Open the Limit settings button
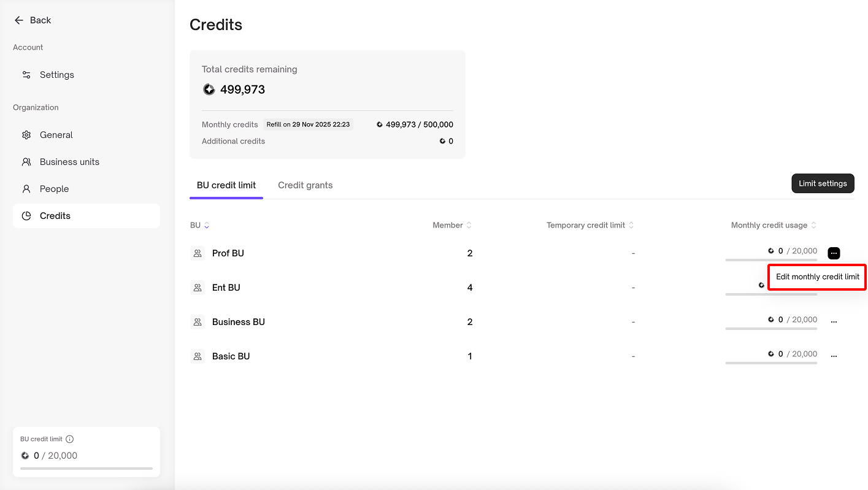 point(823,183)
